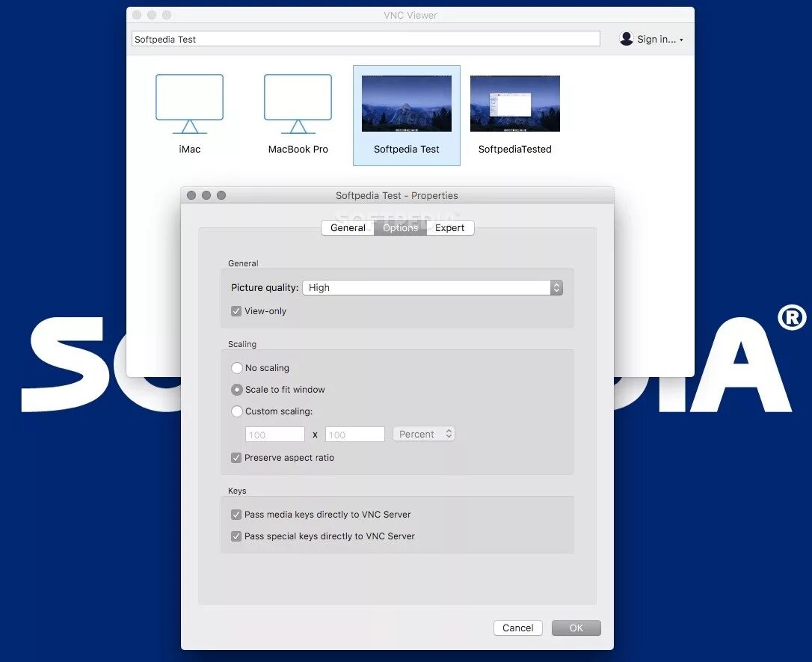The width and height of the screenshot is (812, 662).
Task: Toggle the View-only checkbox
Action: 236,310
